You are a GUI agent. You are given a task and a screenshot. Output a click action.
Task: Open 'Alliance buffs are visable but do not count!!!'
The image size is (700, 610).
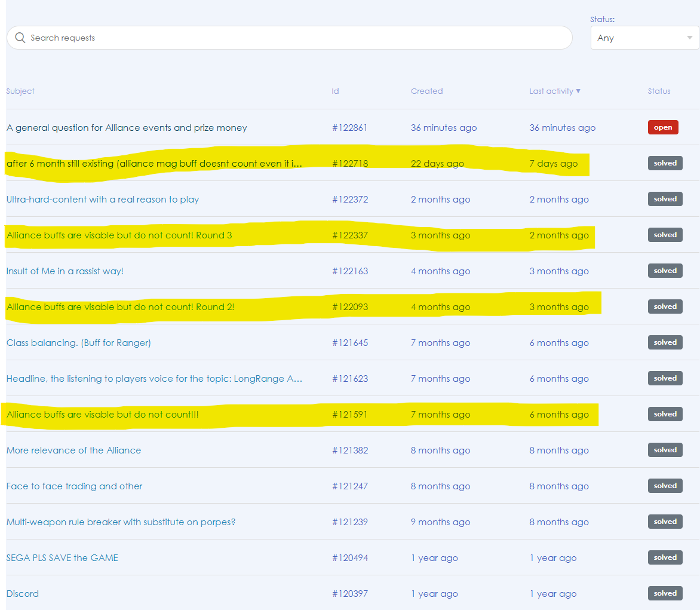[x=103, y=415]
